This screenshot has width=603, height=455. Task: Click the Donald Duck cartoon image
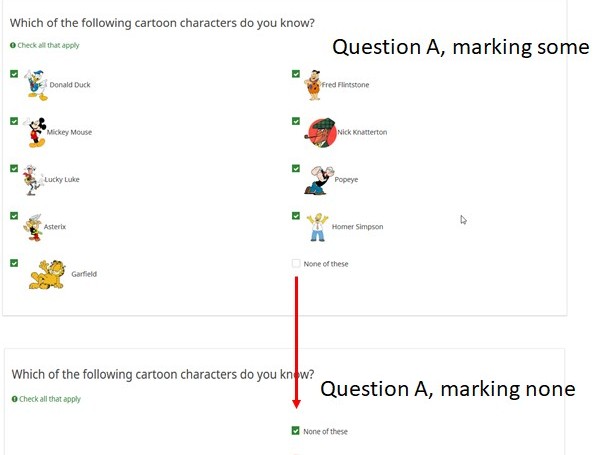point(36,84)
